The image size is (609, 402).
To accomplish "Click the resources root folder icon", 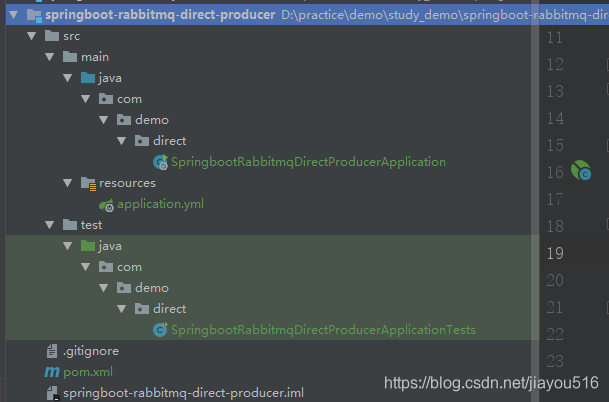I will click(88, 183).
